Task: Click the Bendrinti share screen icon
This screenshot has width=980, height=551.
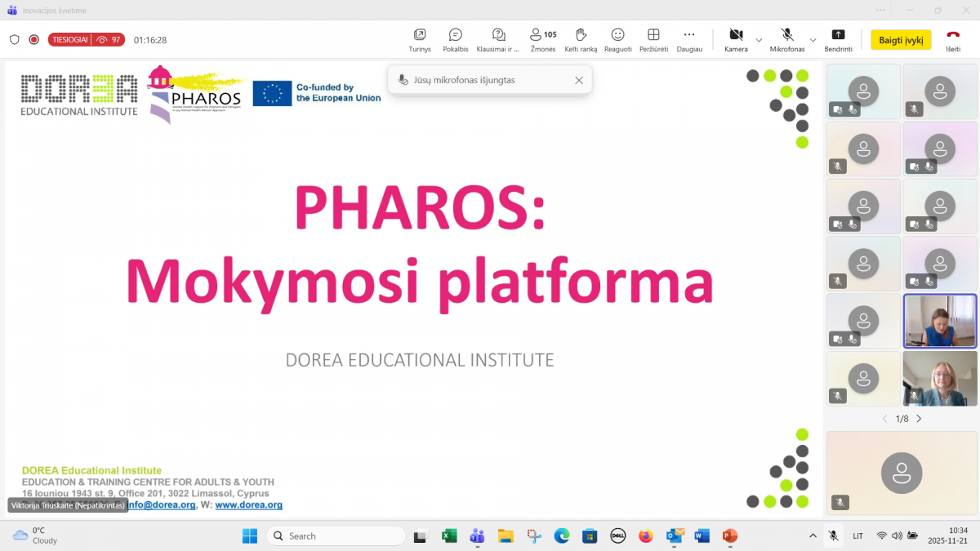Action: coord(838,39)
